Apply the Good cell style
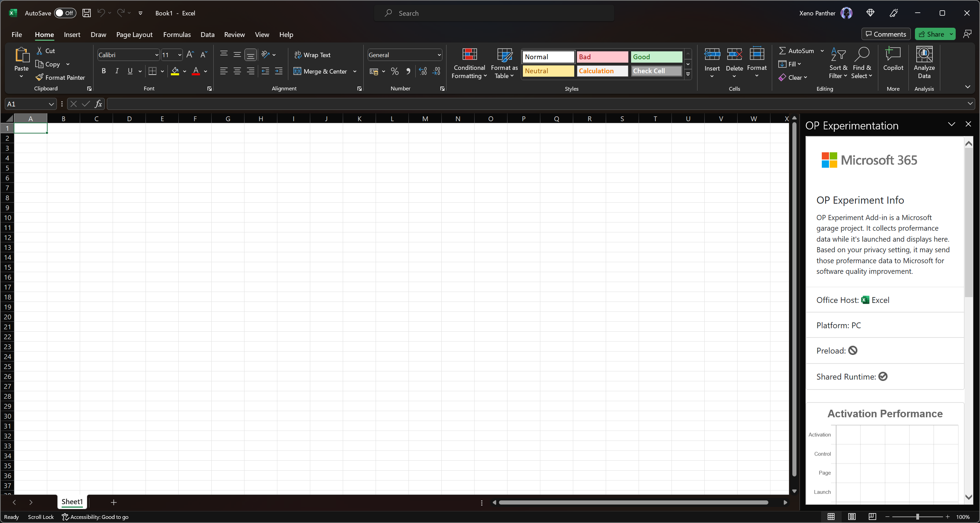The image size is (980, 523). click(656, 57)
